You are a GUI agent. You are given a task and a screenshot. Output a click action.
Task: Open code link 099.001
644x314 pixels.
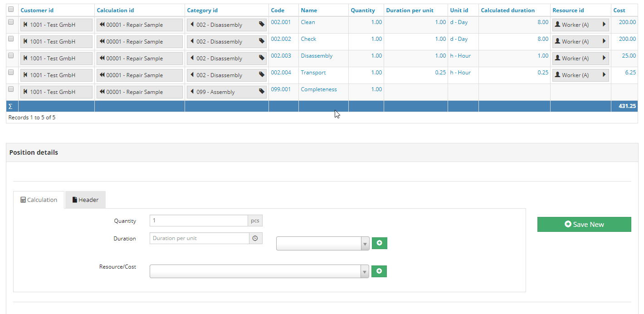281,89
